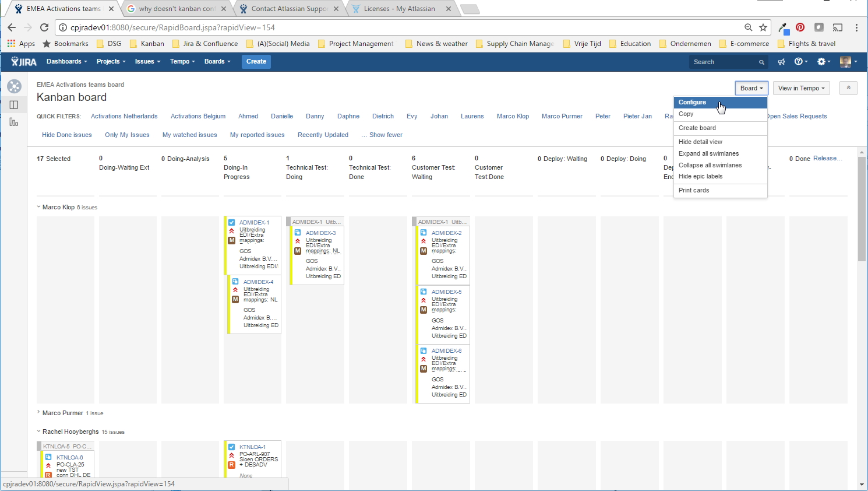Screen dimensions: 868x491
Task: Click the priority arrow icon on card ADMIDEX-3
Action: point(298,241)
